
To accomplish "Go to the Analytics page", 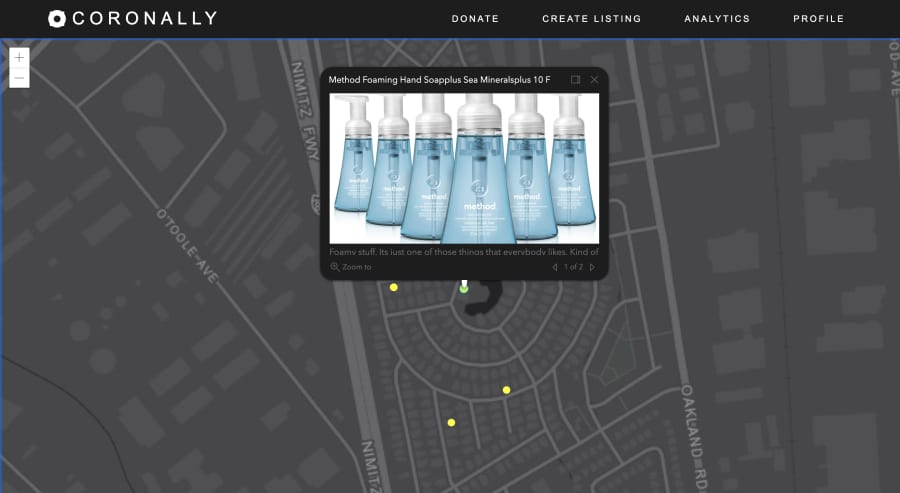I will coord(717,19).
